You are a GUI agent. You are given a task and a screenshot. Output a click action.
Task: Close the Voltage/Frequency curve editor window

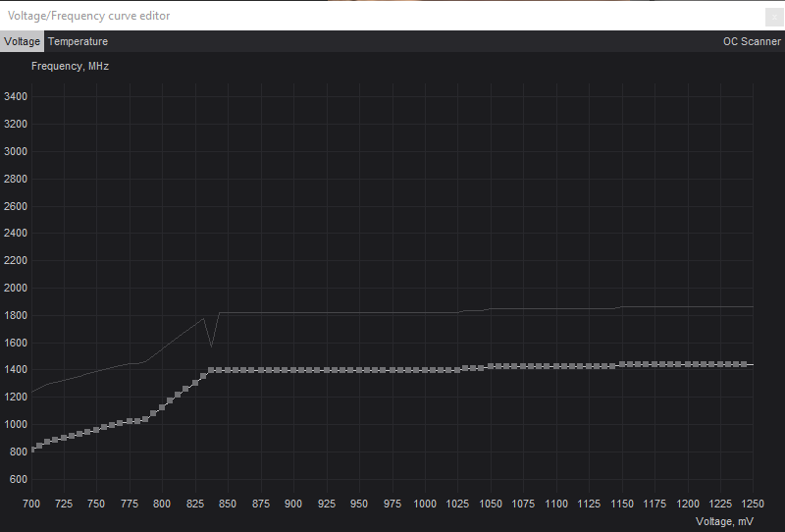click(774, 17)
